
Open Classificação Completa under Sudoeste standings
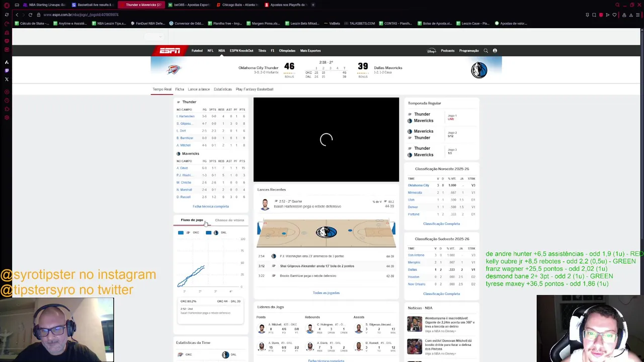click(441, 294)
